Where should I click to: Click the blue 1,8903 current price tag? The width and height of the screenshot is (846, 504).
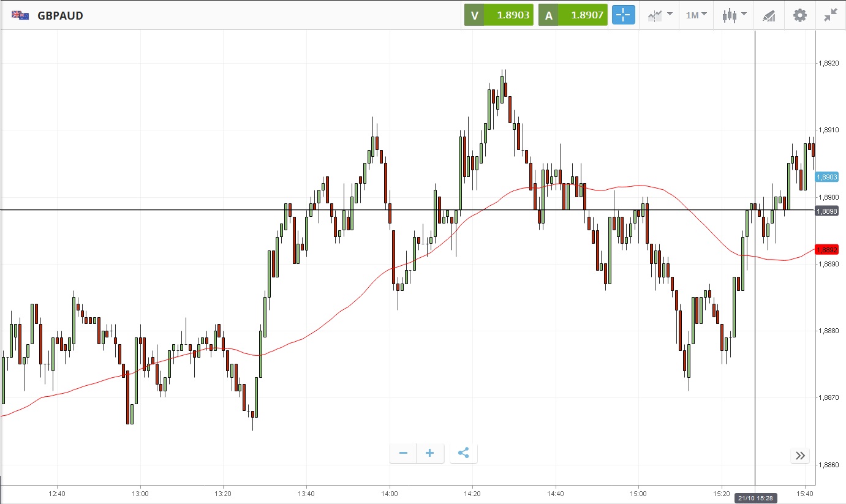click(x=826, y=177)
